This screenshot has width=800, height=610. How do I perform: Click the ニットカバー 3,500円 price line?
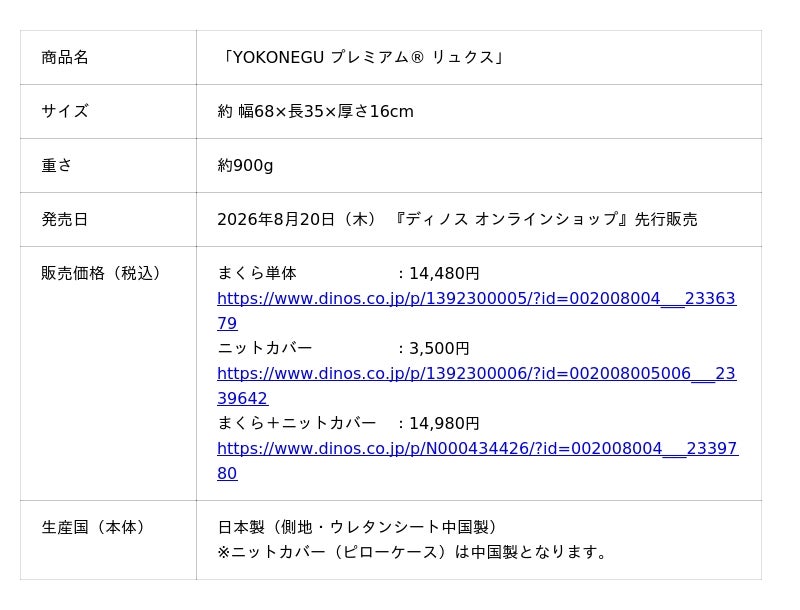343,348
